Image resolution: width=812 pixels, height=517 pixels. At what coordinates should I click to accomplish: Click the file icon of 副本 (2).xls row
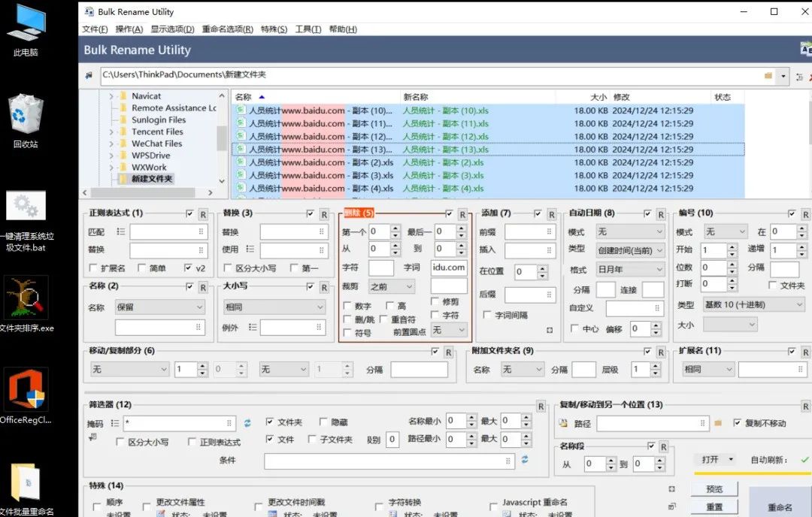tap(241, 162)
